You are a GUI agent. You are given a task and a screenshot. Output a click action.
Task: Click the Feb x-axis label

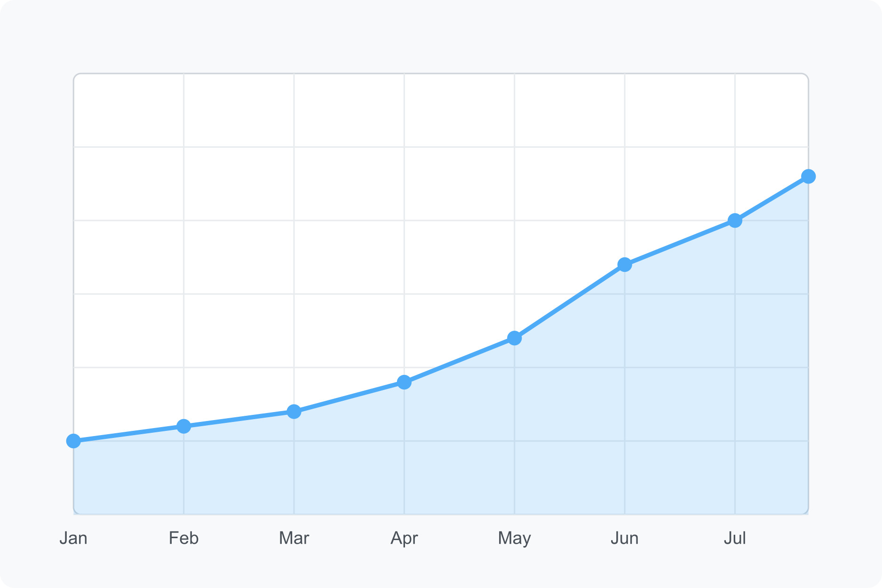coord(183,538)
